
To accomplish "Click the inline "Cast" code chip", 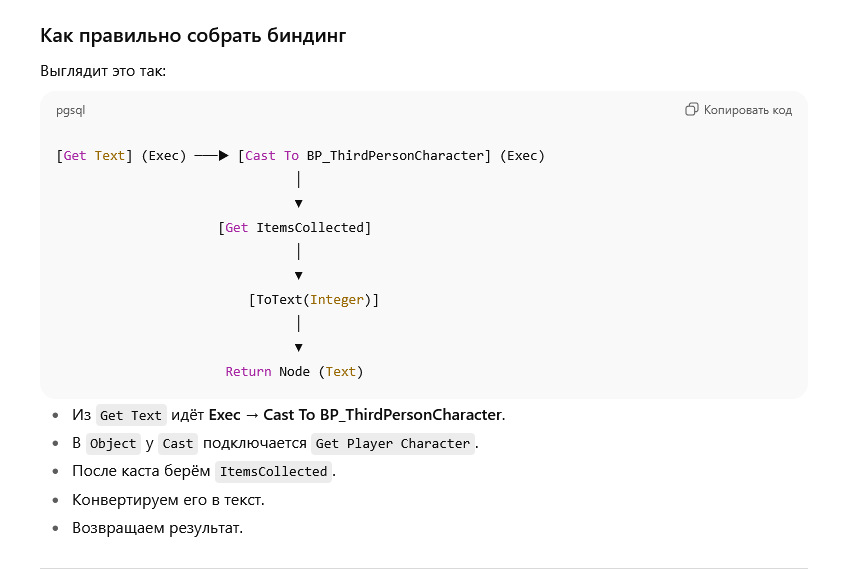I will (178, 444).
